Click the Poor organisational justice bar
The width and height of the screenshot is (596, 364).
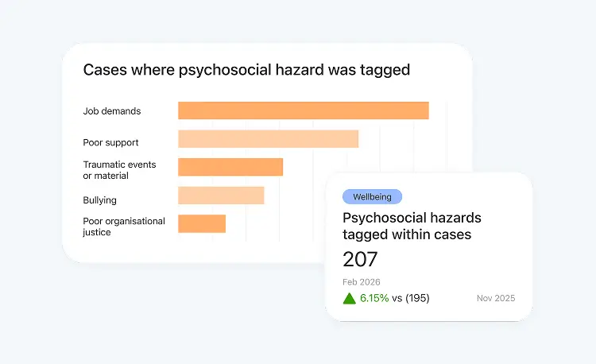[x=202, y=224]
